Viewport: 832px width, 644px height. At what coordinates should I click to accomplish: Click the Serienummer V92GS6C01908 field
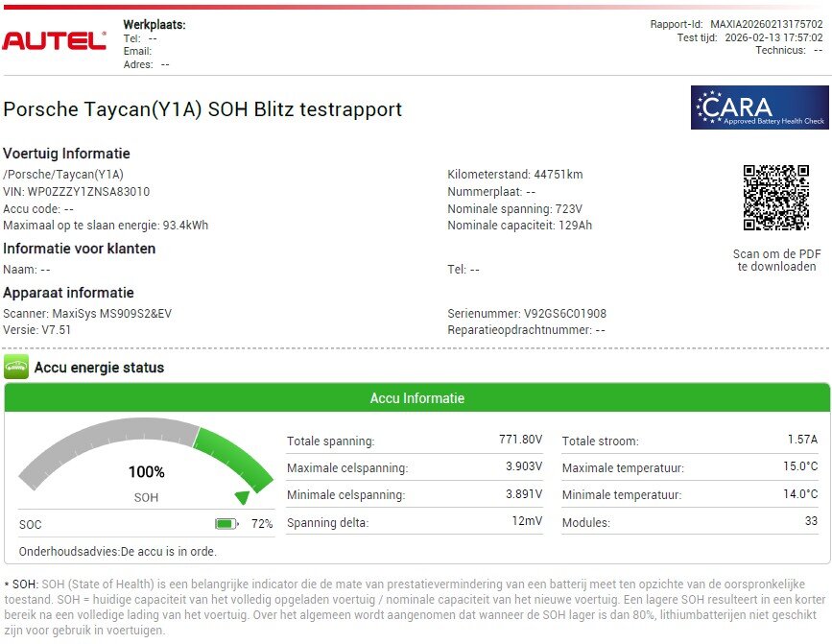pyautogui.click(x=526, y=314)
